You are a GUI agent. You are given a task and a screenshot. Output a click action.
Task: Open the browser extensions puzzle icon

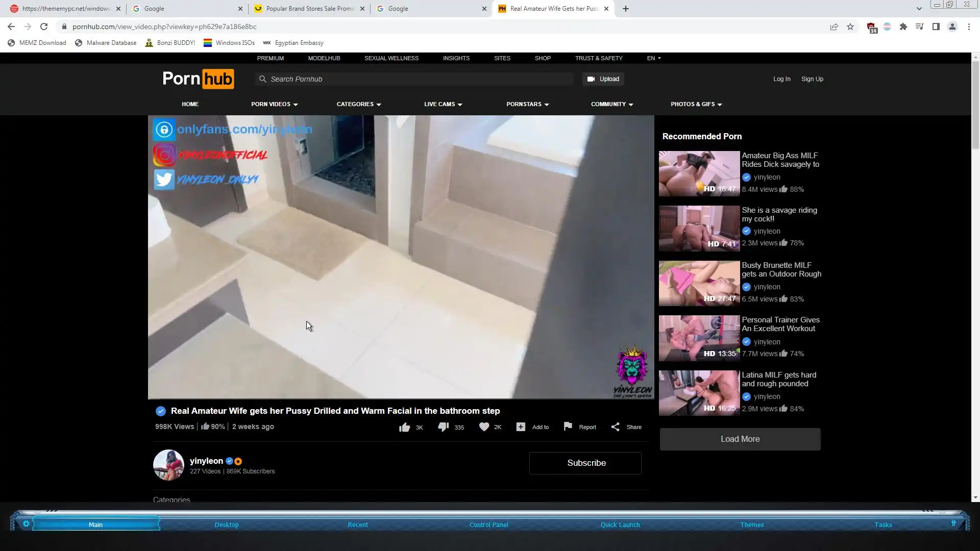pyautogui.click(x=903, y=27)
